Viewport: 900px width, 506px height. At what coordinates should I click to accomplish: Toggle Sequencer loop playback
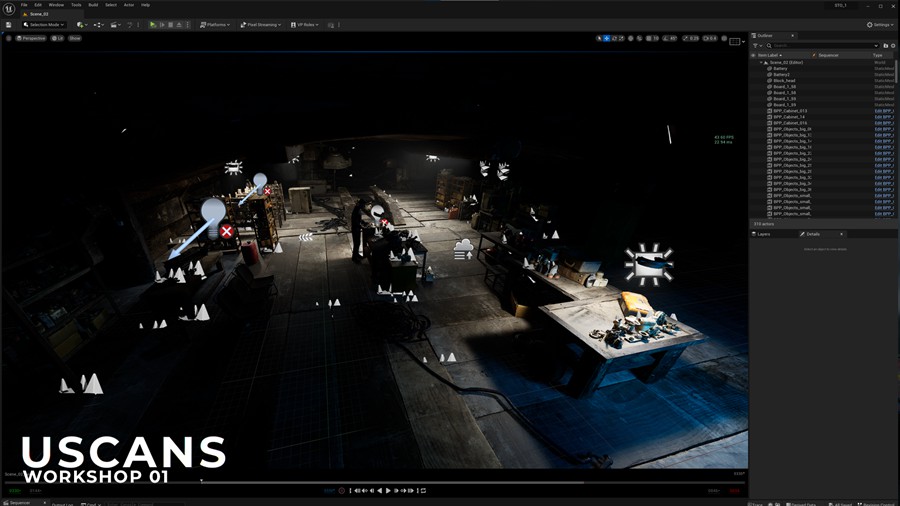click(424, 491)
